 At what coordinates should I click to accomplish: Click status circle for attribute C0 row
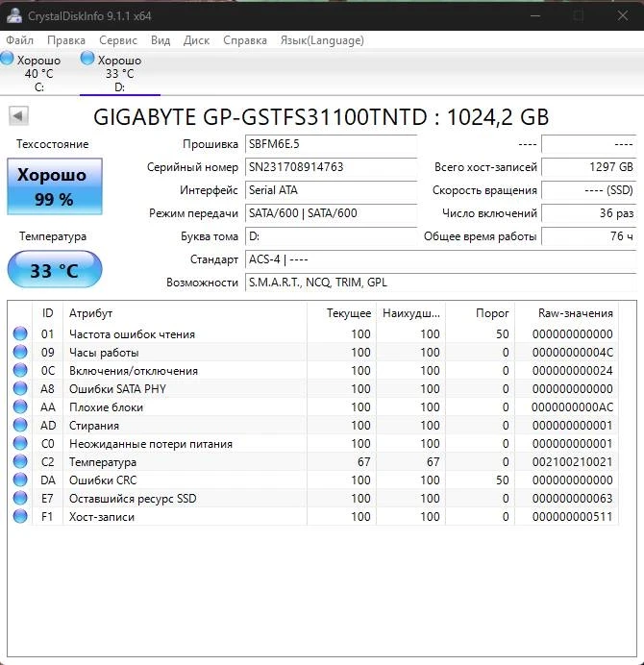pos(20,443)
